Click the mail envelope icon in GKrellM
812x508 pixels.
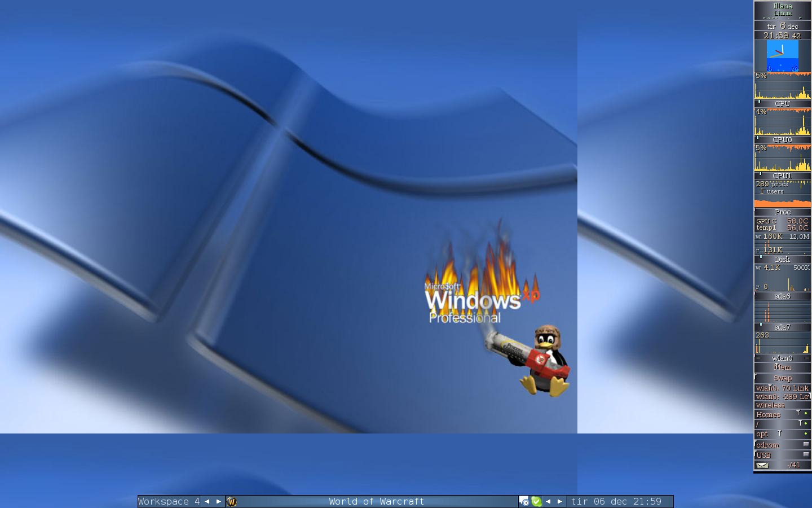(x=762, y=465)
